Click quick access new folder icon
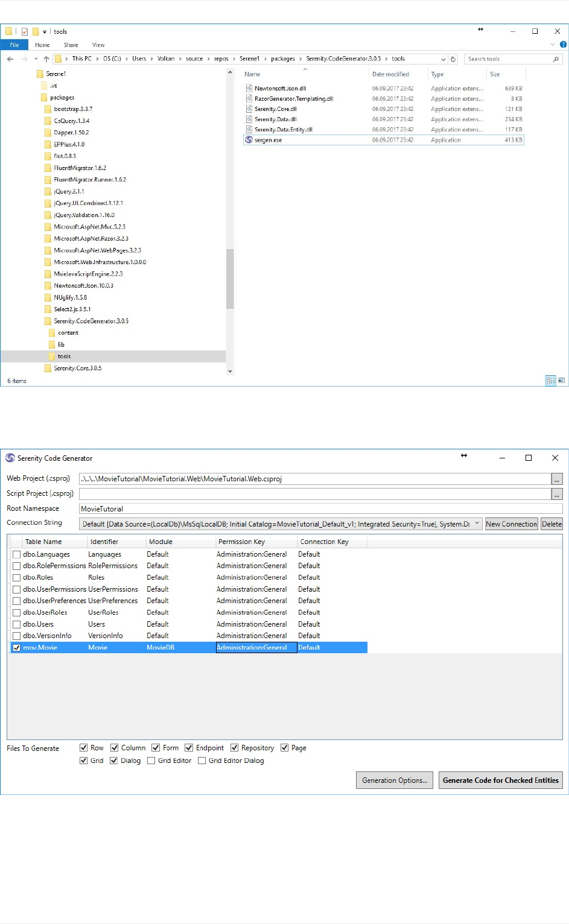The height and width of the screenshot is (924, 569). pyautogui.click(x=36, y=31)
